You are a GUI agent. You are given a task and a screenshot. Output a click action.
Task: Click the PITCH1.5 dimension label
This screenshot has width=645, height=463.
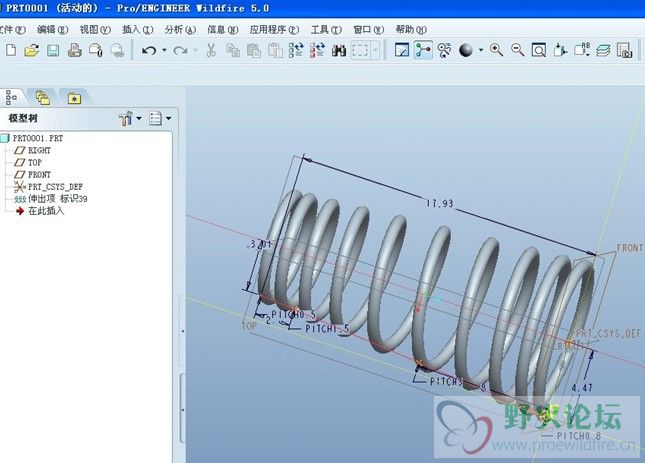click(327, 329)
